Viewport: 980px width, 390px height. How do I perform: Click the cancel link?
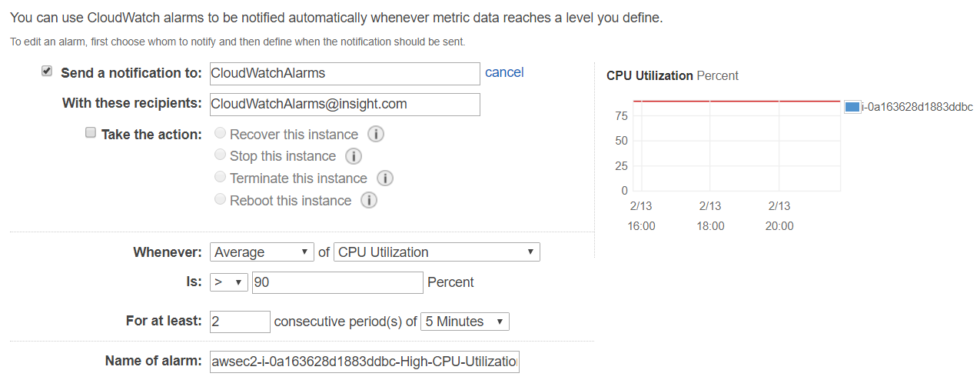(504, 72)
